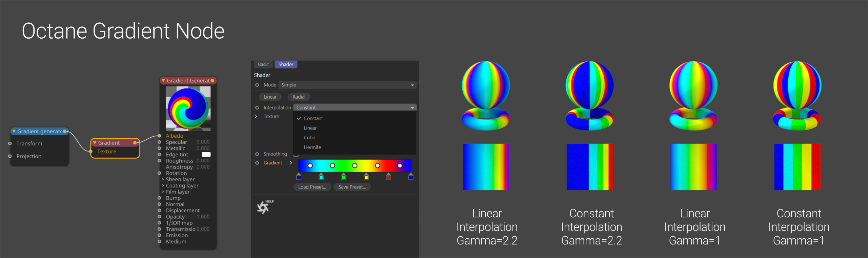Click the Transform input port
868x258 pixels.
(10, 143)
